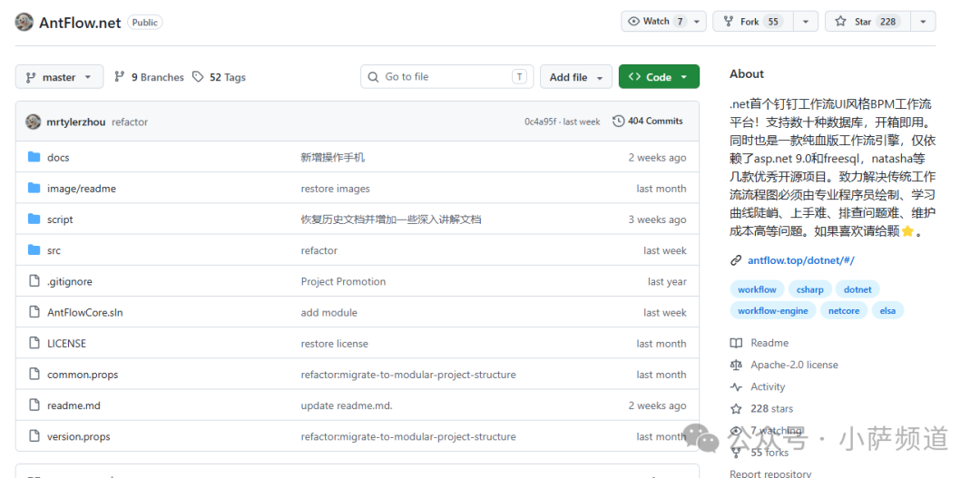The image size is (980, 478).
Task: Click the AntFlow.net repository avatar
Action: pyautogui.click(x=24, y=22)
